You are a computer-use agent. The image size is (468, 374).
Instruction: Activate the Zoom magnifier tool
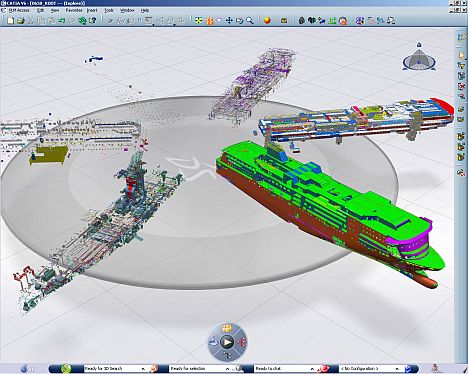[250, 21]
